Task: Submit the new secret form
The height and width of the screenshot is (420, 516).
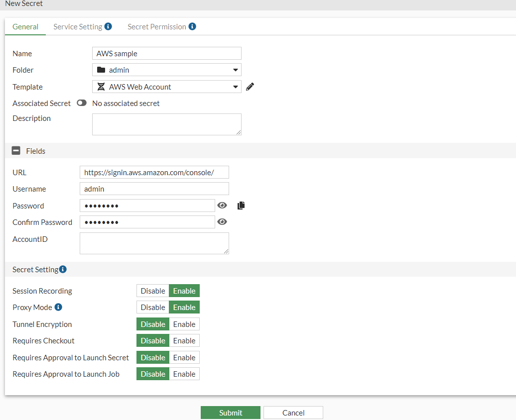Action: [x=230, y=413]
